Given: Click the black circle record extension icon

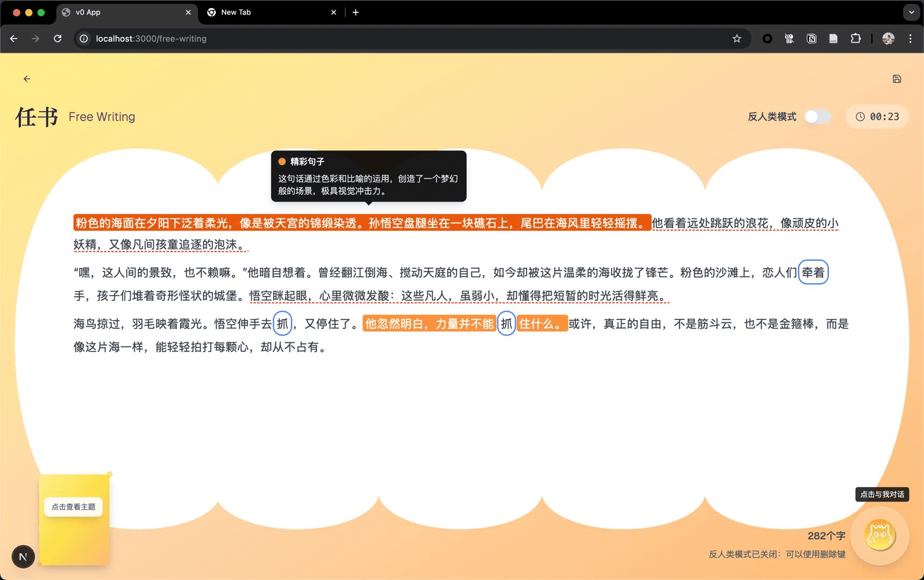Looking at the screenshot, I should [767, 39].
